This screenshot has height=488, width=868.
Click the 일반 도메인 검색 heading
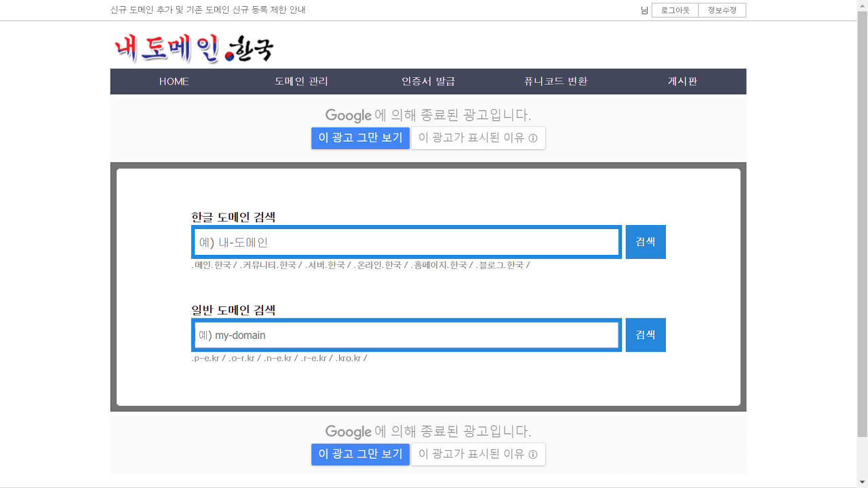pos(233,310)
